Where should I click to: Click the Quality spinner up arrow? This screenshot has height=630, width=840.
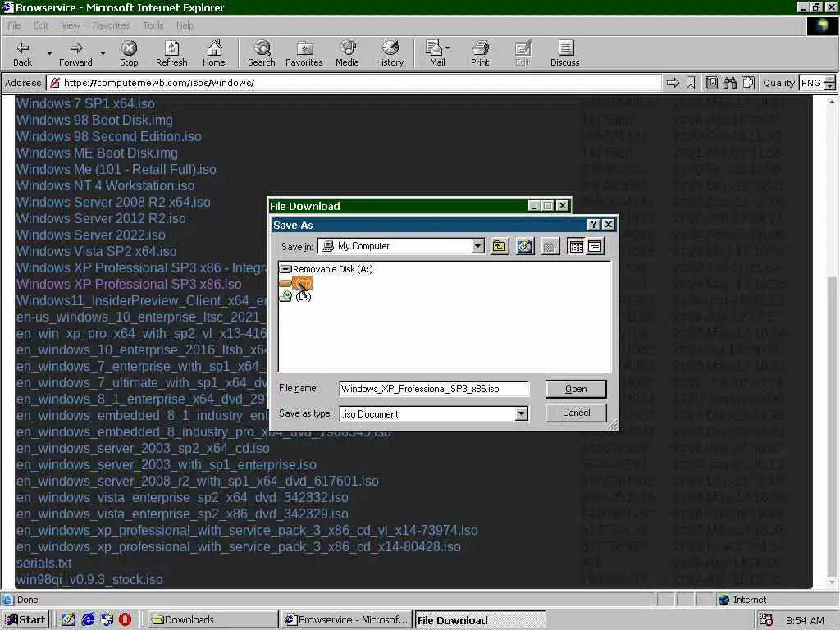click(x=829, y=80)
